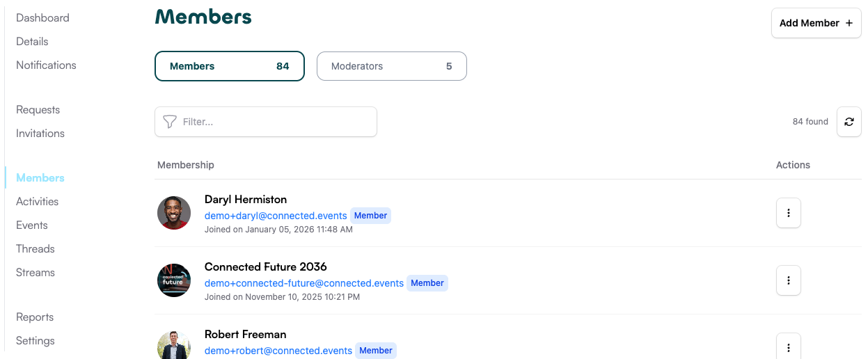
Task: Open Settings from the sidebar
Action: (35, 341)
